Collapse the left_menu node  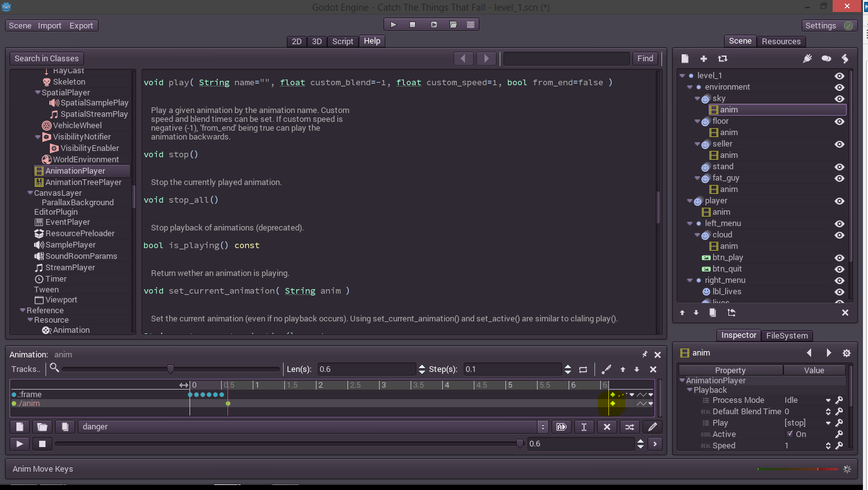click(690, 224)
